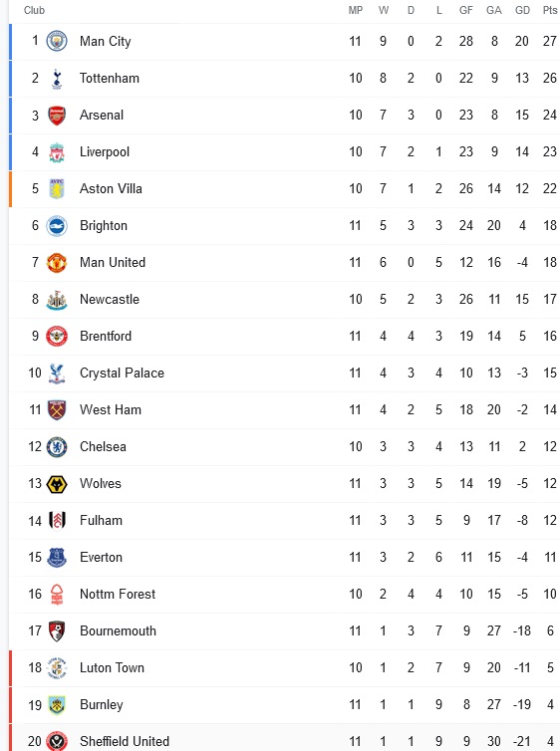Image resolution: width=560 pixels, height=751 pixels.
Task: Click the Everton crest icon
Action: click(x=57, y=558)
